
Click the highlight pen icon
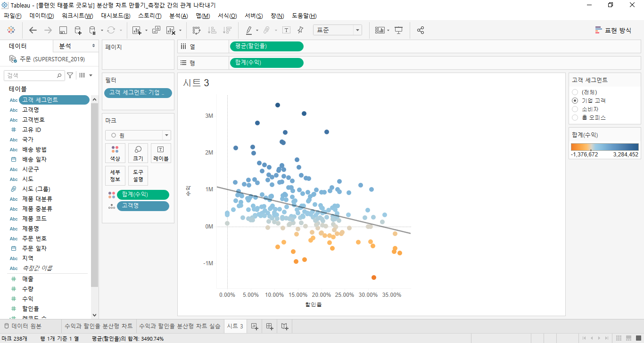249,30
